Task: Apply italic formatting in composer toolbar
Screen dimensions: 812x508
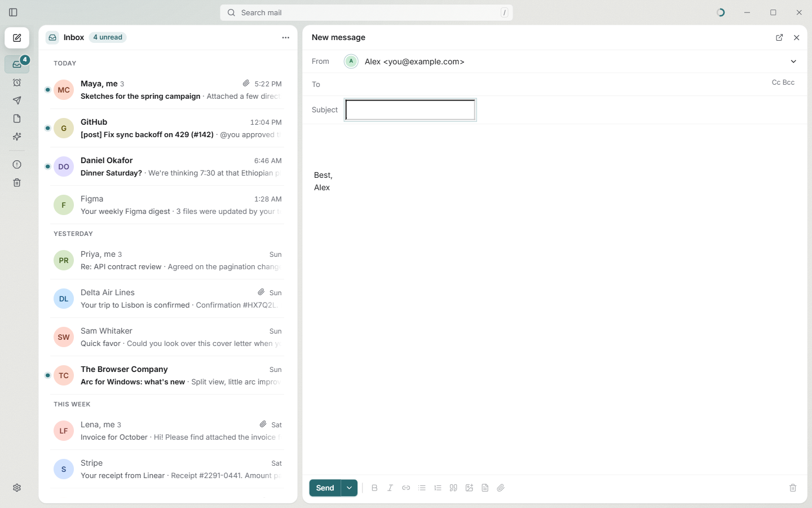Action: [x=390, y=488]
